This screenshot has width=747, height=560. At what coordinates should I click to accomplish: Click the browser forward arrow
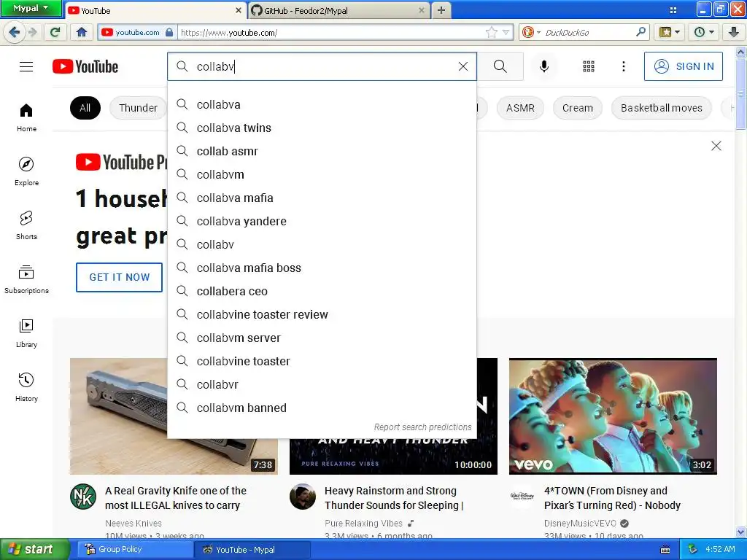point(32,32)
